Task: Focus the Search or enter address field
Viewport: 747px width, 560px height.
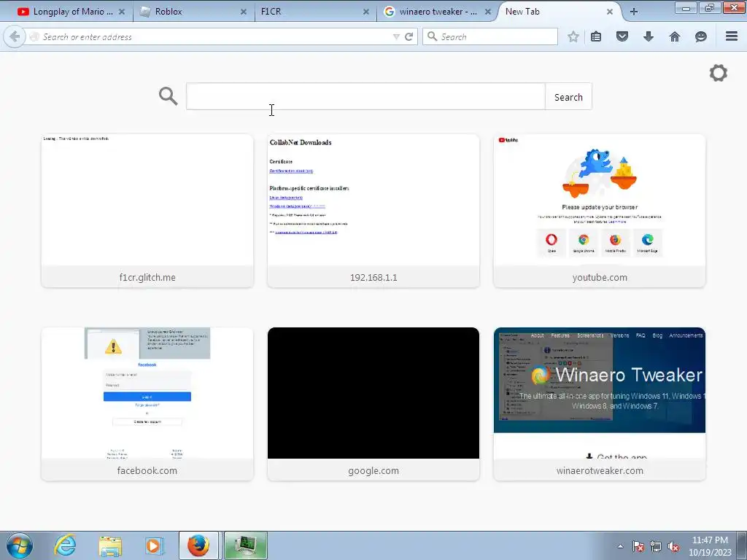Action: (x=214, y=36)
